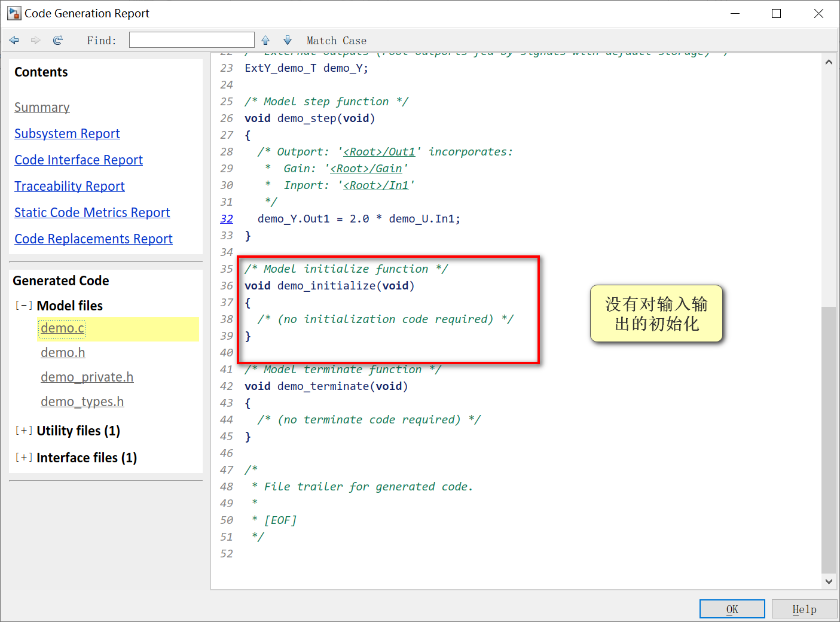Open the Traceability Report
Image resolution: width=840 pixels, height=622 pixels.
[69, 187]
